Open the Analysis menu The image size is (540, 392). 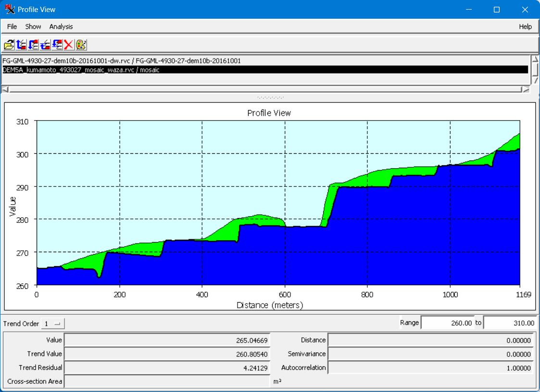pos(61,26)
